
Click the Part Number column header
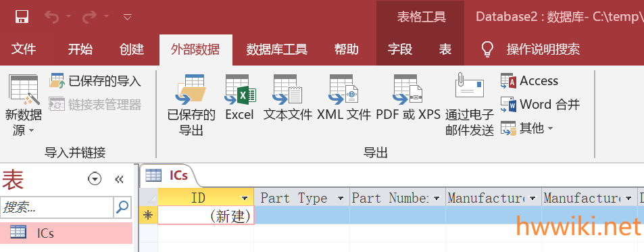[397, 198]
